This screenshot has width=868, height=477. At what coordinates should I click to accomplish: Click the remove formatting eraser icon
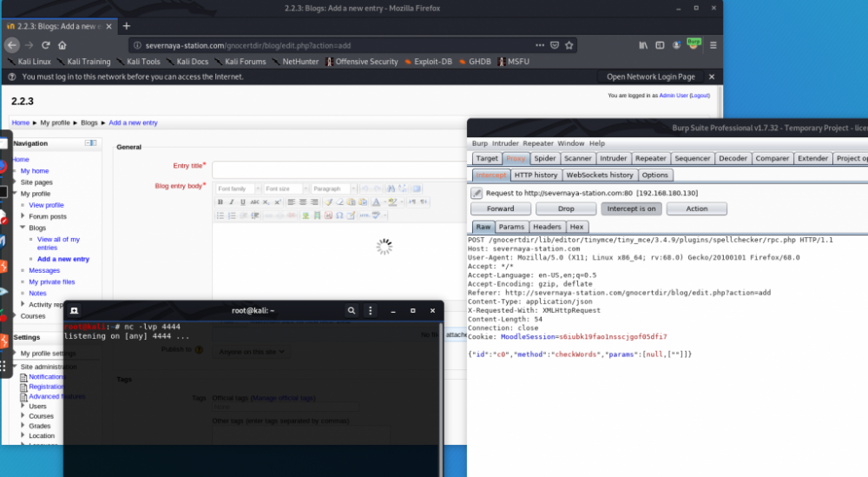point(340,202)
